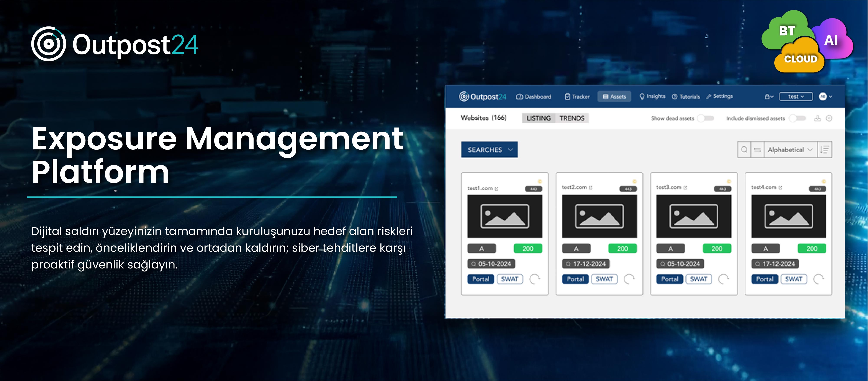Viewport: 868px width, 381px height.
Task: Click Portal button on test3.com card
Action: [x=670, y=279]
